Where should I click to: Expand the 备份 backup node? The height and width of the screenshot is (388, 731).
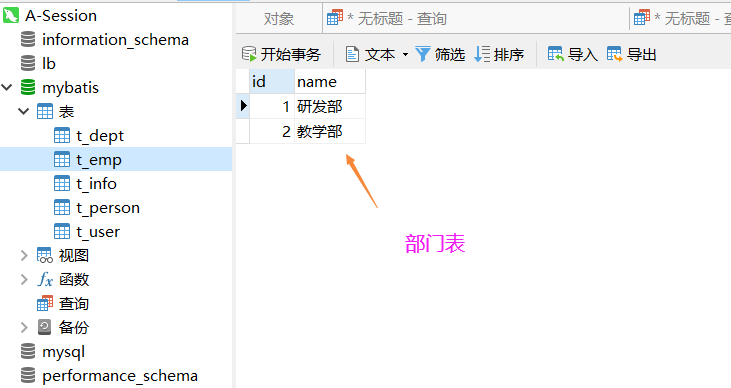coord(24,327)
